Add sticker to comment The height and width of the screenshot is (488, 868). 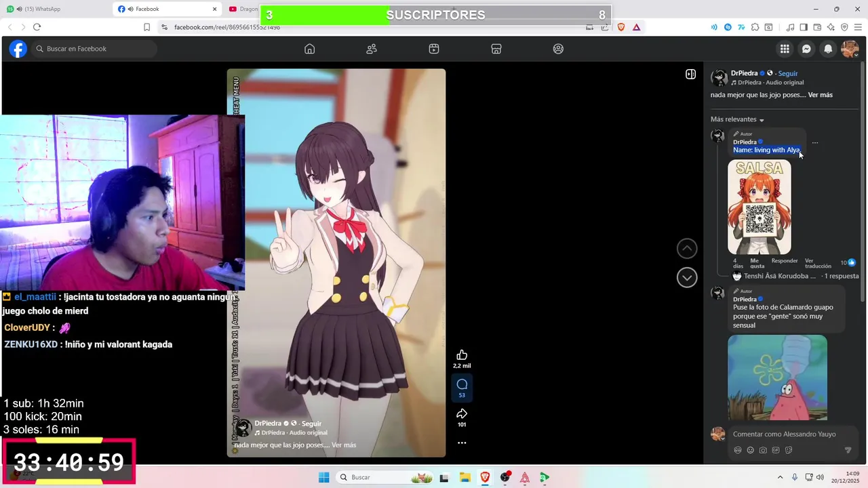tap(789, 450)
